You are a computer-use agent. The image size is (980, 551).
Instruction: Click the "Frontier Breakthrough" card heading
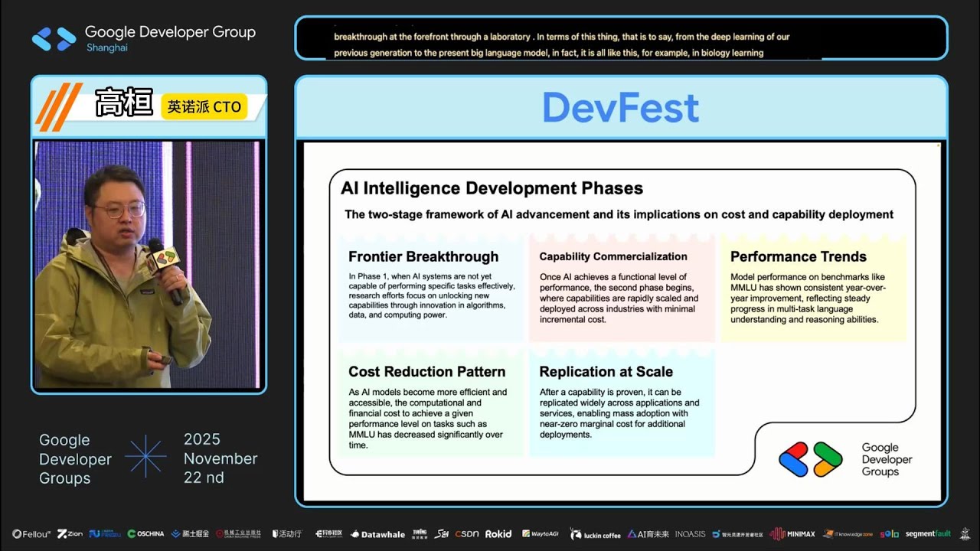pos(423,256)
